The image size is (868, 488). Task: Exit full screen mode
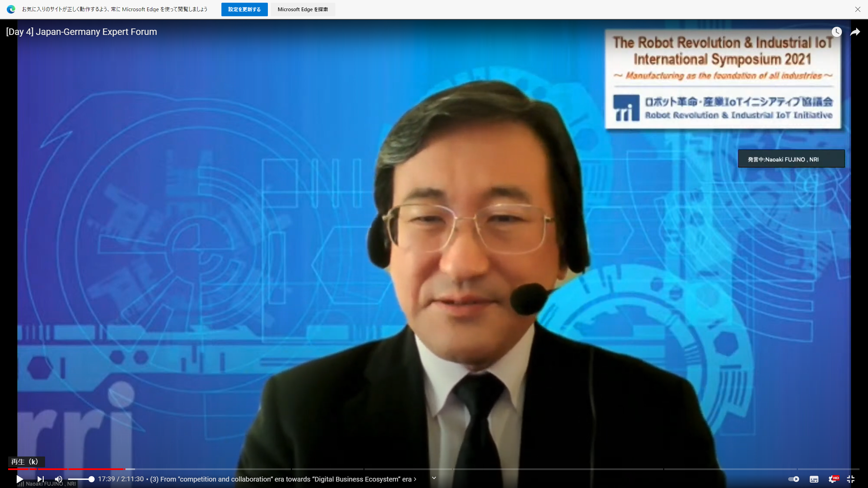pos(851,479)
